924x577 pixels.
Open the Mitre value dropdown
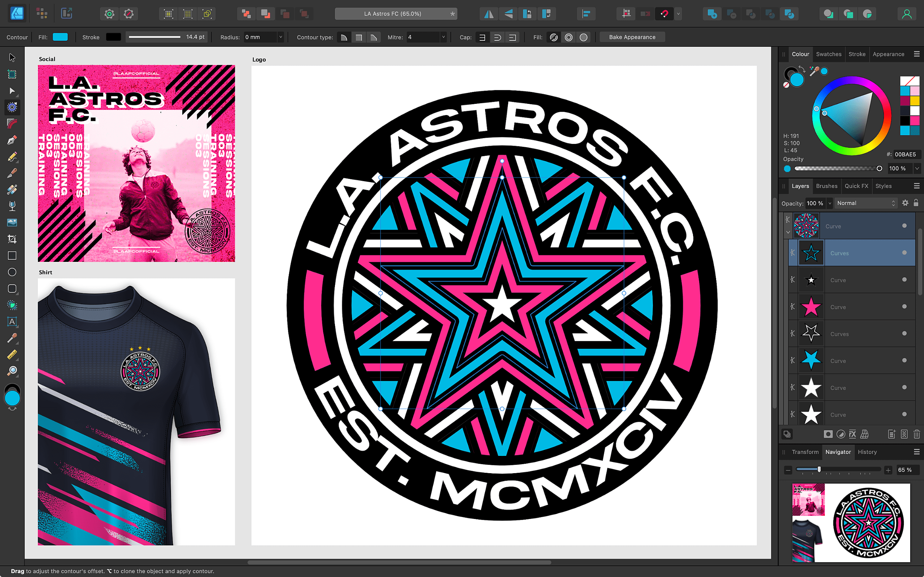click(x=443, y=37)
